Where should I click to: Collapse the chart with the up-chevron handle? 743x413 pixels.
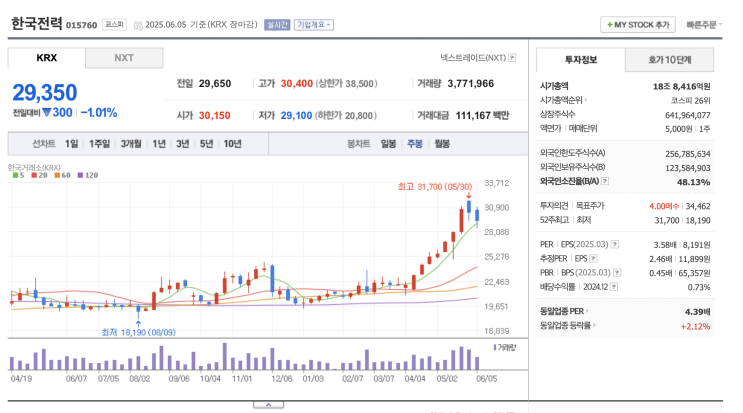point(268,405)
